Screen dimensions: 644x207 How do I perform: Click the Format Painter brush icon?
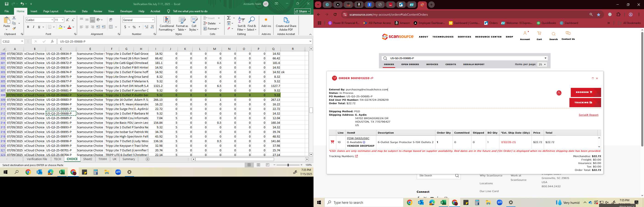(x=14, y=28)
